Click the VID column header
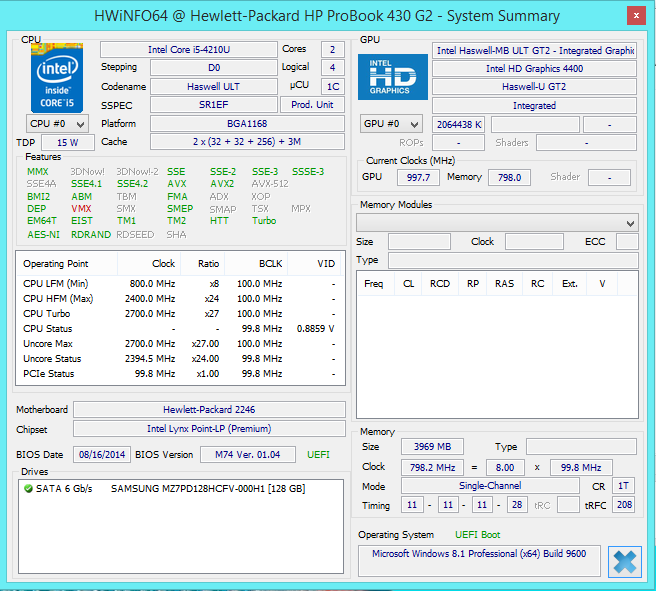The height and width of the screenshot is (591, 656). click(315, 264)
